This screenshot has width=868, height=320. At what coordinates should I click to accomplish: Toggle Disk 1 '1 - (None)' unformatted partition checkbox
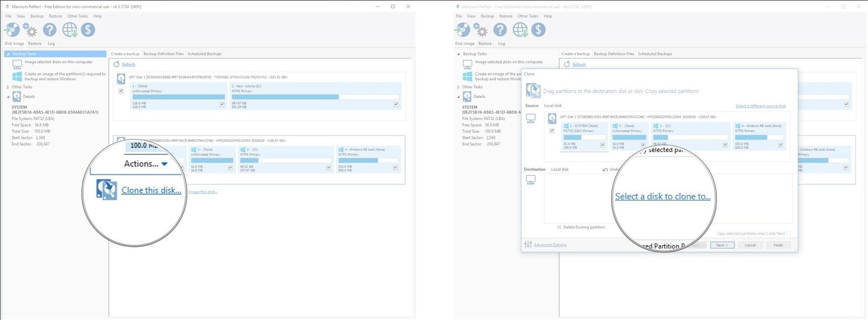(222, 105)
